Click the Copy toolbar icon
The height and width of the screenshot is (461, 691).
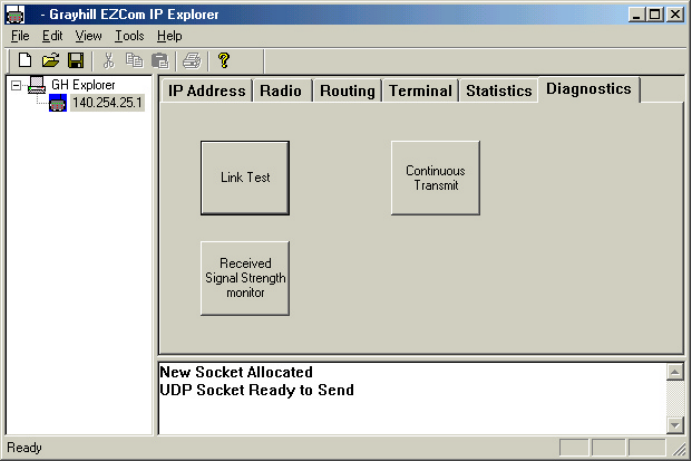134,60
